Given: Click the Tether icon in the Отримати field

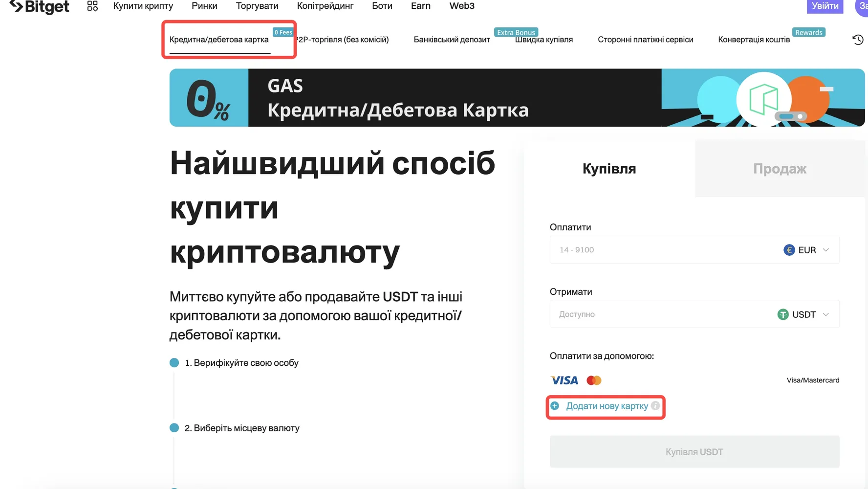Looking at the screenshot, I should tap(782, 314).
